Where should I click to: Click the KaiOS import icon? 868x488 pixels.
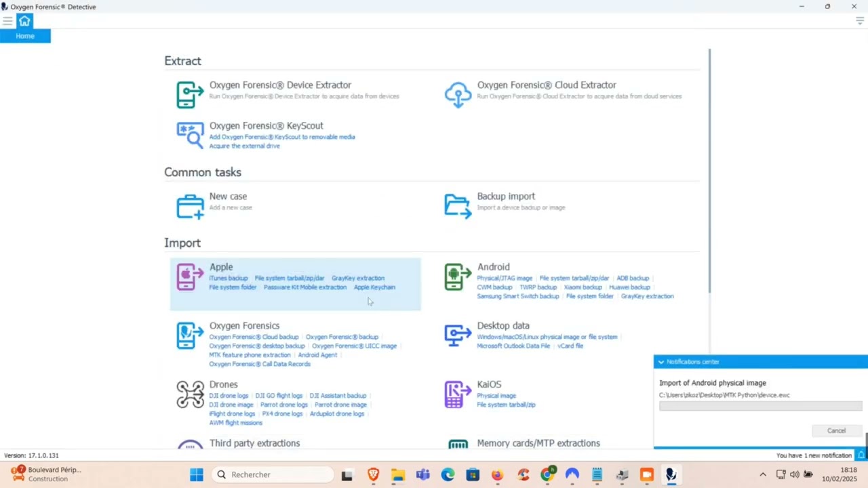click(458, 394)
